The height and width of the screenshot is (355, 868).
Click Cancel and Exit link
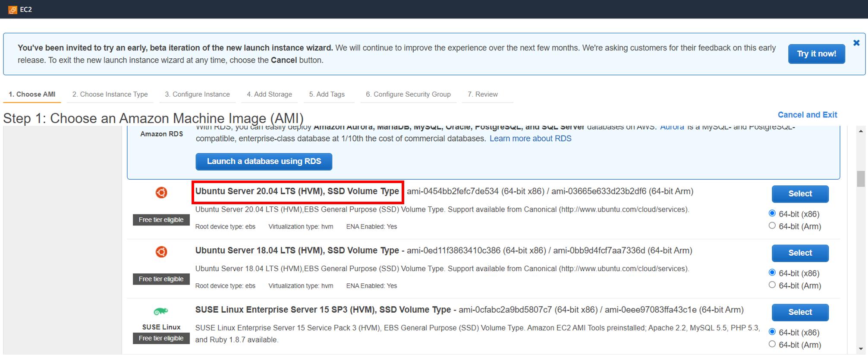coord(807,115)
